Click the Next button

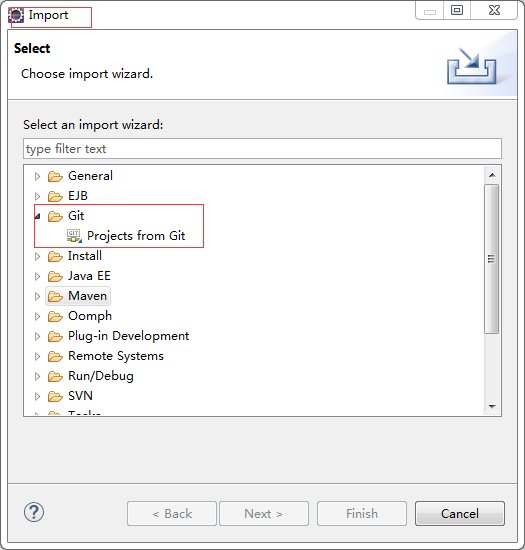(x=264, y=514)
